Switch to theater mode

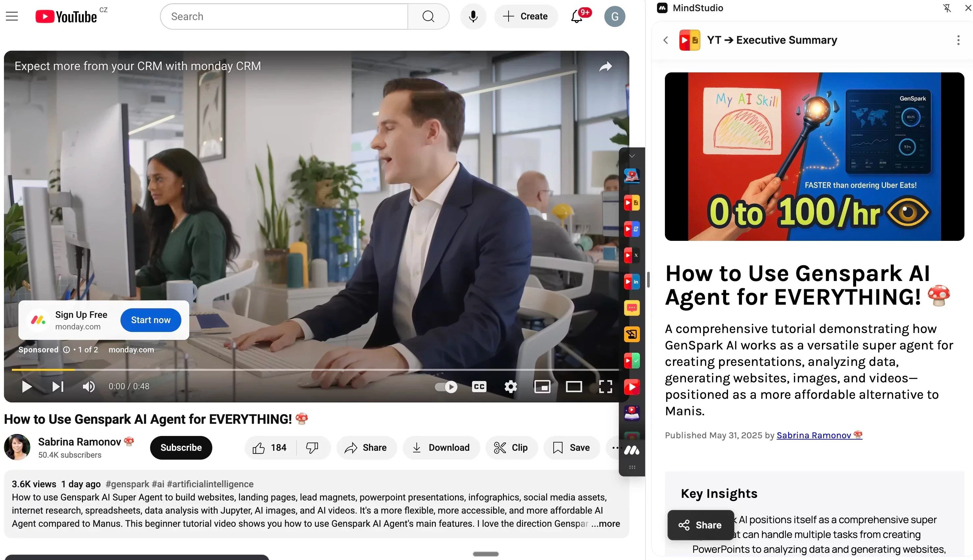point(574,387)
